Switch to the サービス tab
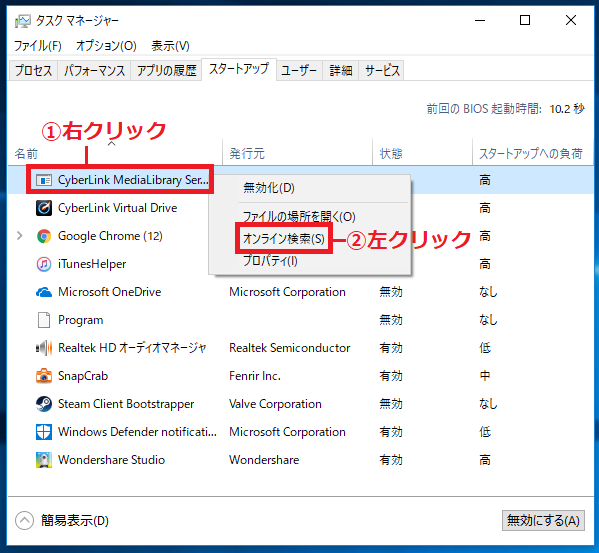The width and height of the screenshot is (599, 553). tap(382, 71)
